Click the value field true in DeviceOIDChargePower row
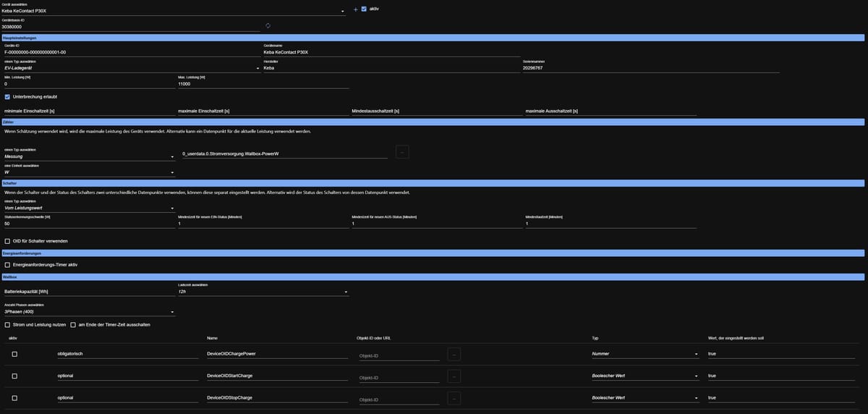Image resolution: width=868 pixels, height=414 pixels. pyautogui.click(x=783, y=354)
